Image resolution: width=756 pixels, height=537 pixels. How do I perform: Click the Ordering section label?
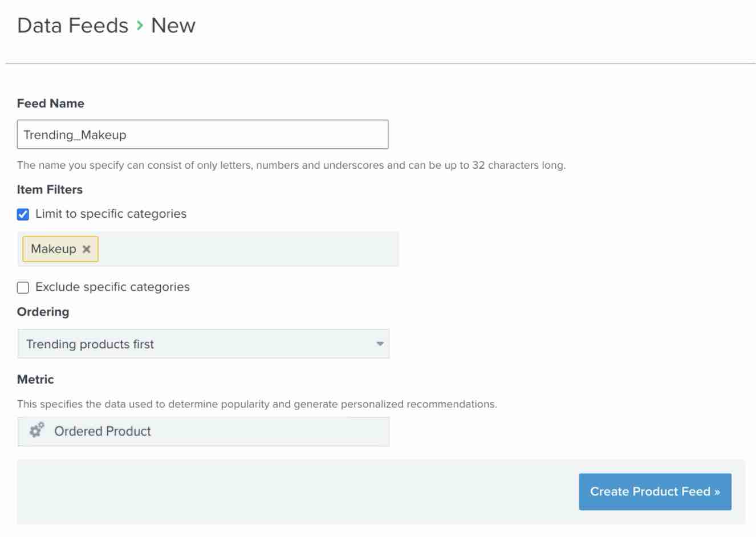[x=43, y=312]
